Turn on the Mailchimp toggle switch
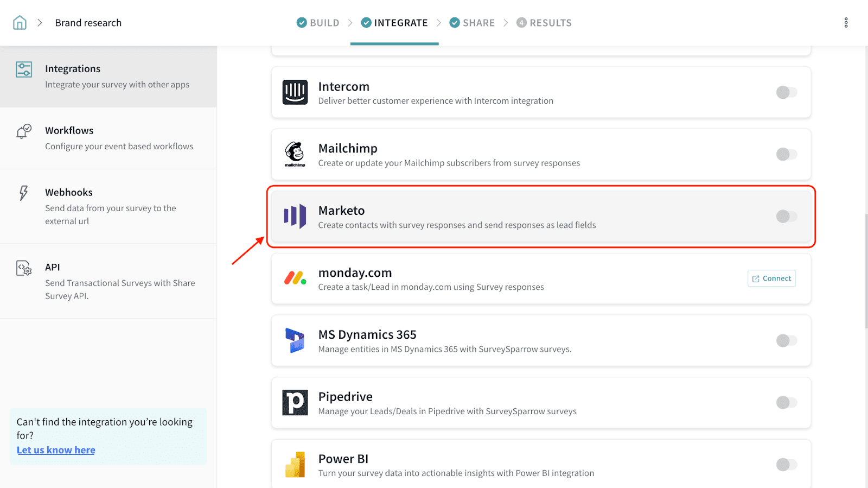The width and height of the screenshot is (868, 488). pyautogui.click(x=786, y=154)
